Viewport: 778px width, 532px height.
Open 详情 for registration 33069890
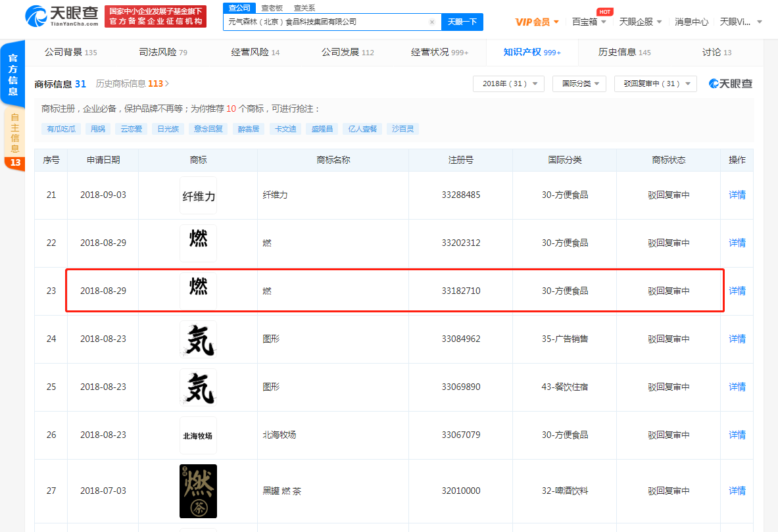pos(737,387)
